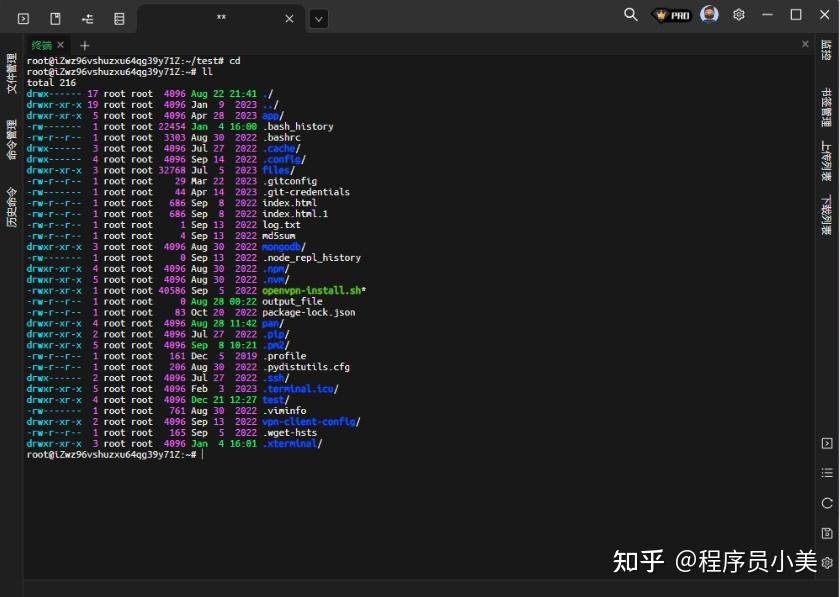The height and width of the screenshot is (597, 840).
Task: Click the gear icon at bottom right sidebar
Action: 827,563
